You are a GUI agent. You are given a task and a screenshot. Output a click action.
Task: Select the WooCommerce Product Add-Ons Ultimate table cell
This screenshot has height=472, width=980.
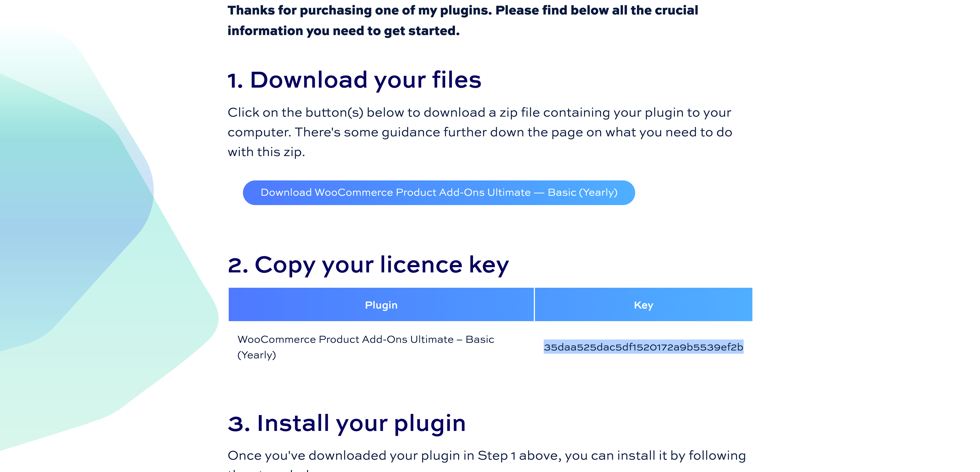pos(366,347)
